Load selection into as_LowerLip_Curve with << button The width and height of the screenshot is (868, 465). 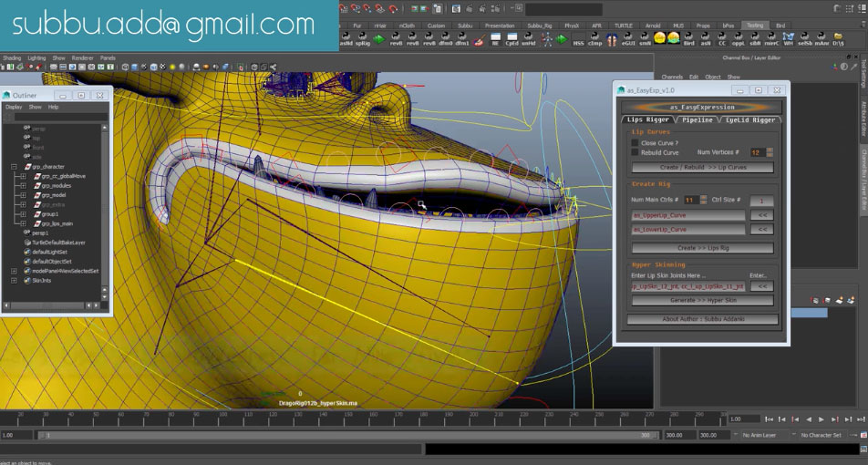pos(761,229)
